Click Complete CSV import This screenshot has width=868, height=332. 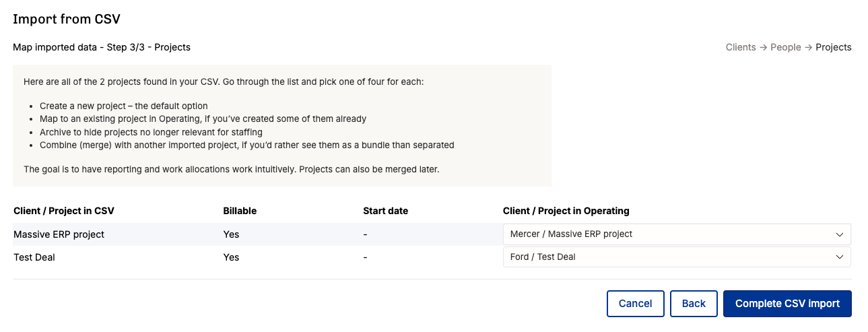[787, 304]
